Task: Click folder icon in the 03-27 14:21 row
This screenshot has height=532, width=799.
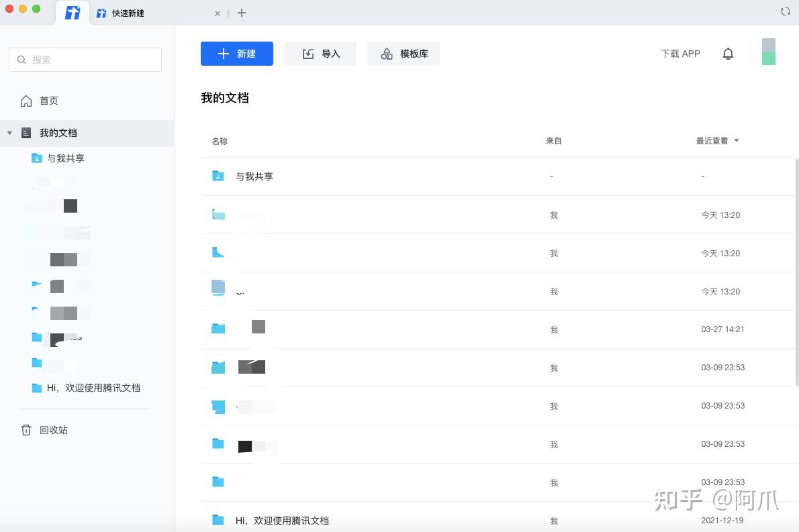Action: click(218, 328)
